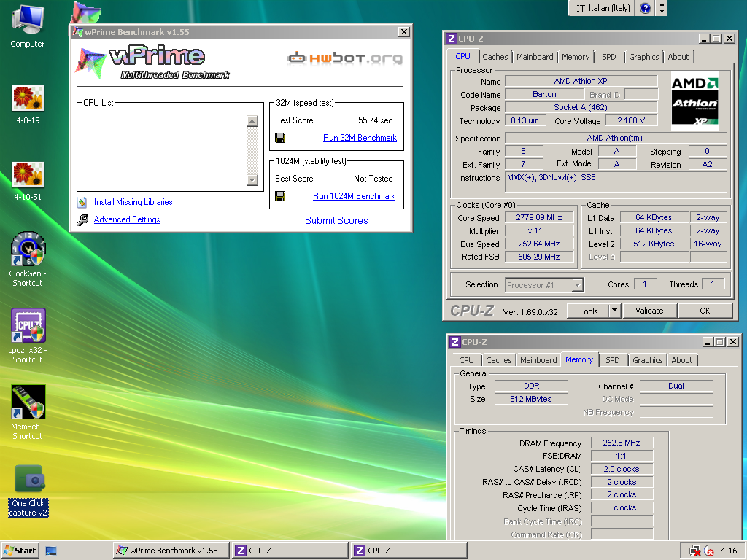Click the show desktop quick launch icon
This screenshot has width=747, height=560.
(x=51, y=551)
